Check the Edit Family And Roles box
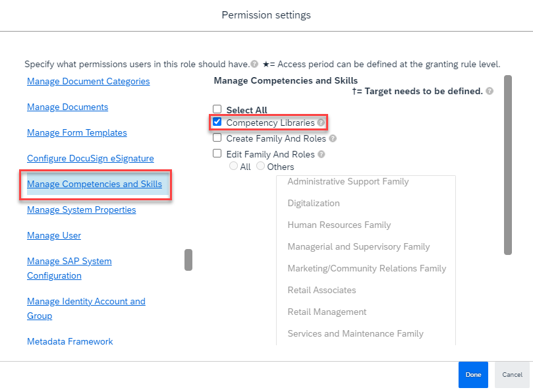 tap(217, 154)
